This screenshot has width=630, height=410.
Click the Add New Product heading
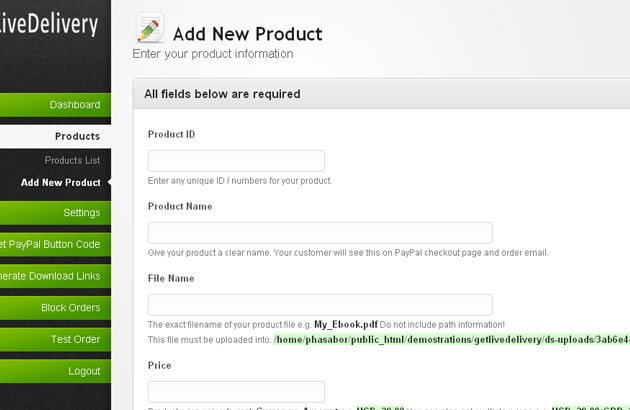pos(248,34)
